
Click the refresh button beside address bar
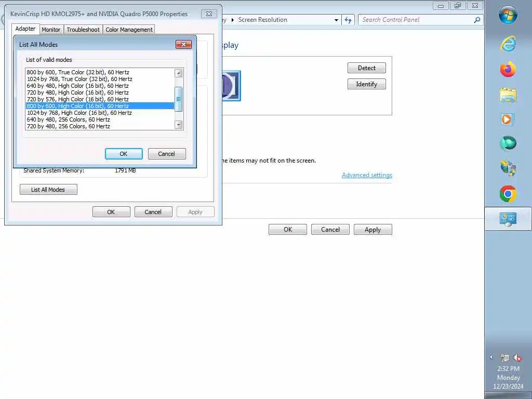[348, 20]
